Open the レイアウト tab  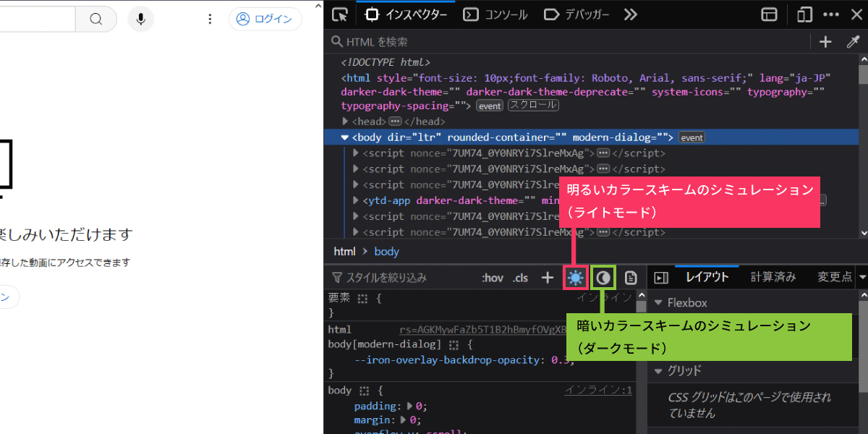pos(707,277)
